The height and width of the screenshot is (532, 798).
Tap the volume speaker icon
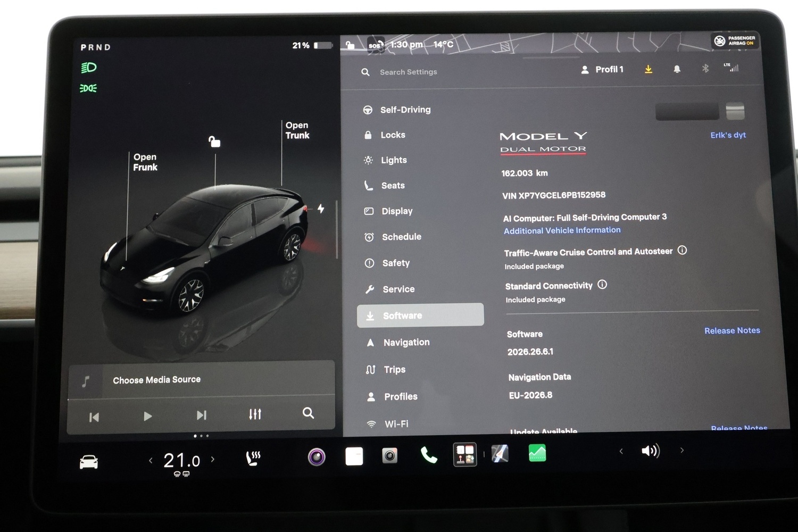pyautogui.click(x=651, y=451)
